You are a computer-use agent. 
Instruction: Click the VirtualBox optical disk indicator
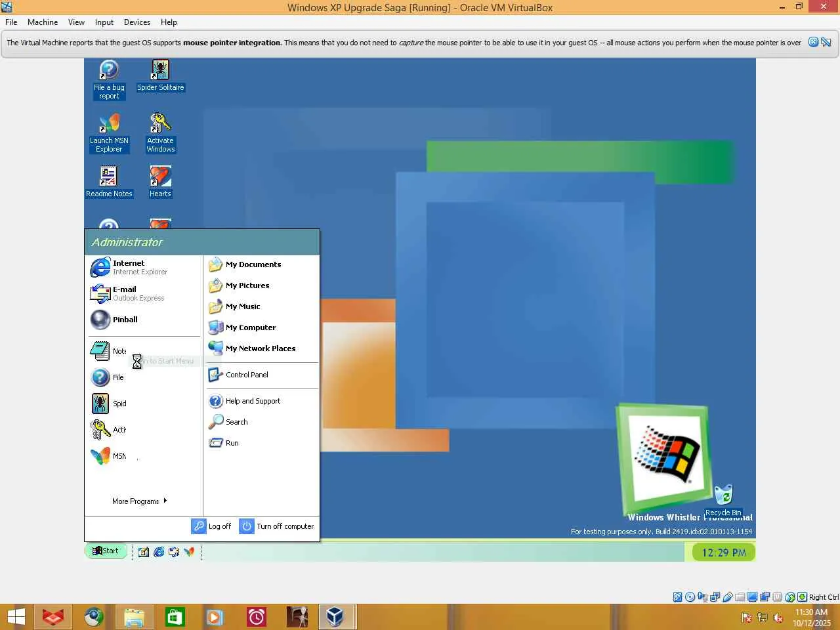click(x=690, y=597)
